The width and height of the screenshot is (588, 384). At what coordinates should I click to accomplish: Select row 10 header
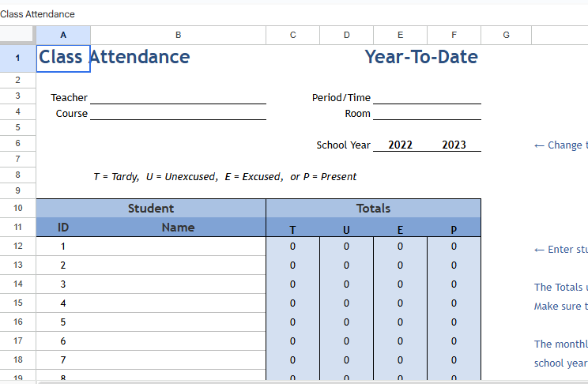17,208
